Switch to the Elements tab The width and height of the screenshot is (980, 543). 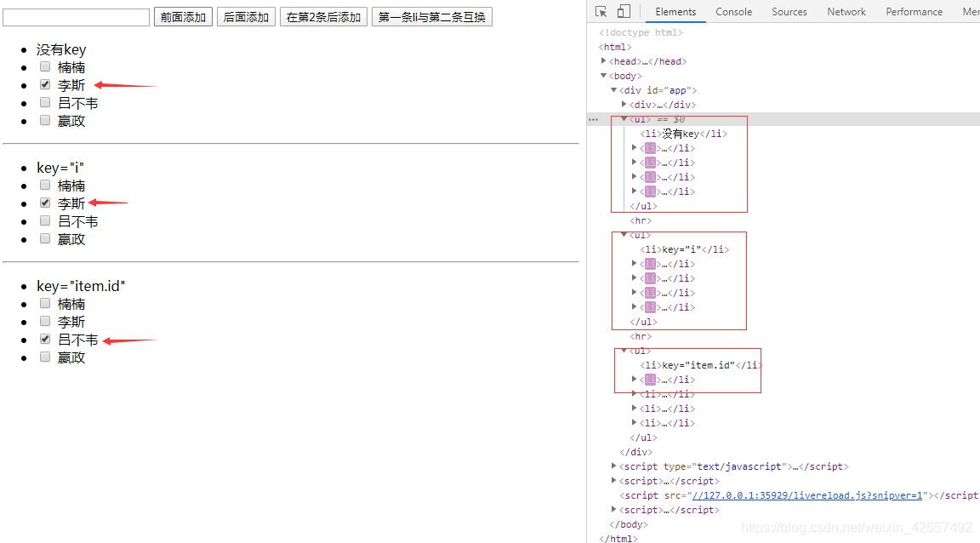pos(675,12)
